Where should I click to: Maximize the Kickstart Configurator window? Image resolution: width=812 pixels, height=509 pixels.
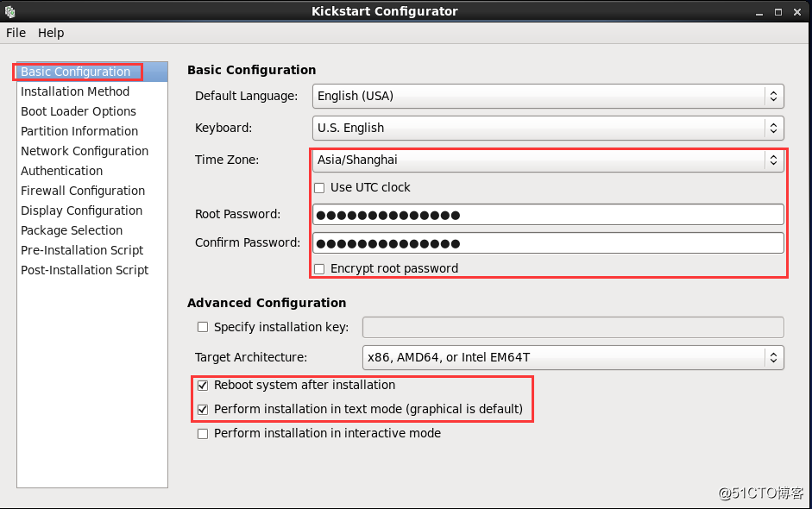click(x=777, y=12)
